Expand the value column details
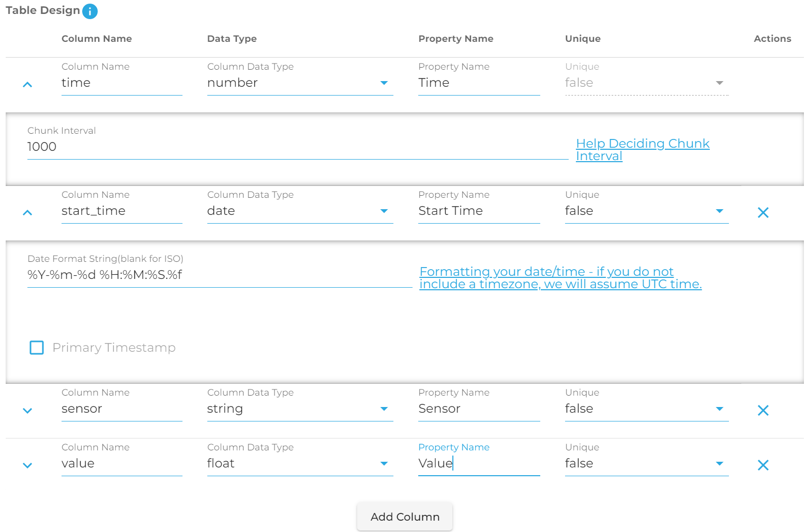 coord(28,465)
